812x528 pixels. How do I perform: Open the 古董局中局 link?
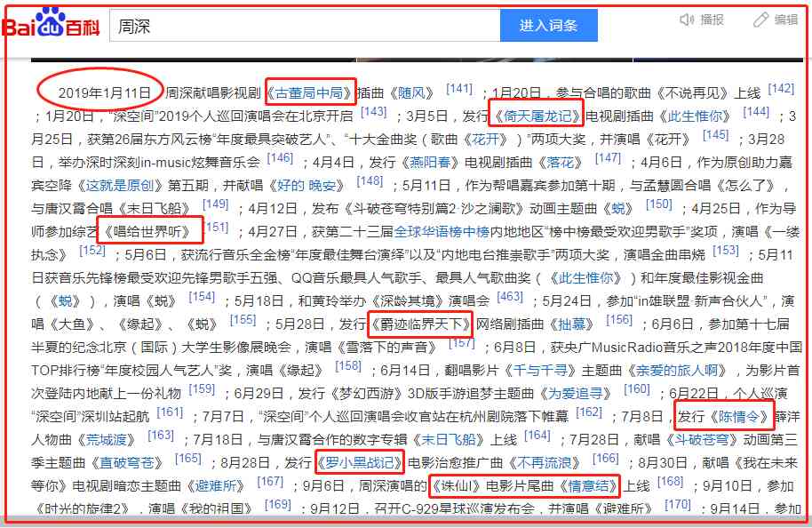click(x=310, y=92)
